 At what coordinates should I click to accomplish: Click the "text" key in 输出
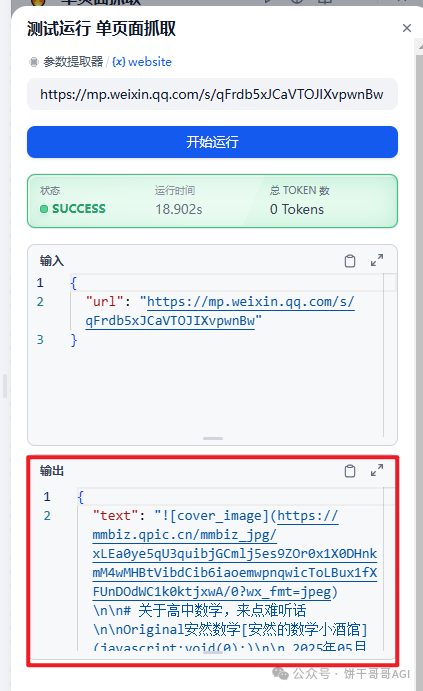click(115, 516)
